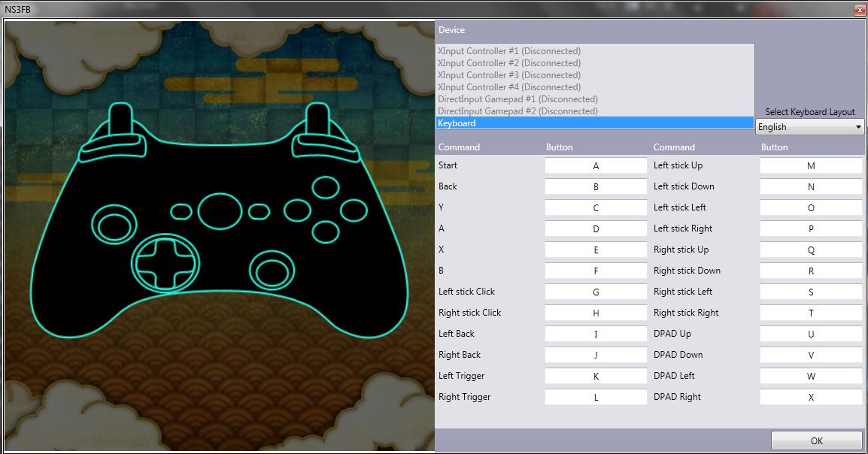Viewport: 868px width, 454px height.
Task: Select the Right stick Click binding field
Action: tap(596, 313)
